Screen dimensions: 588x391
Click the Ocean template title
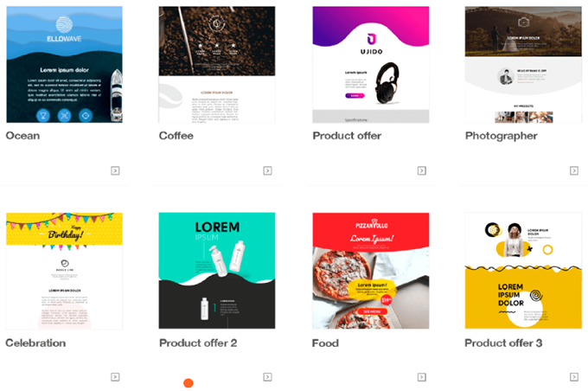click(22, 136)
